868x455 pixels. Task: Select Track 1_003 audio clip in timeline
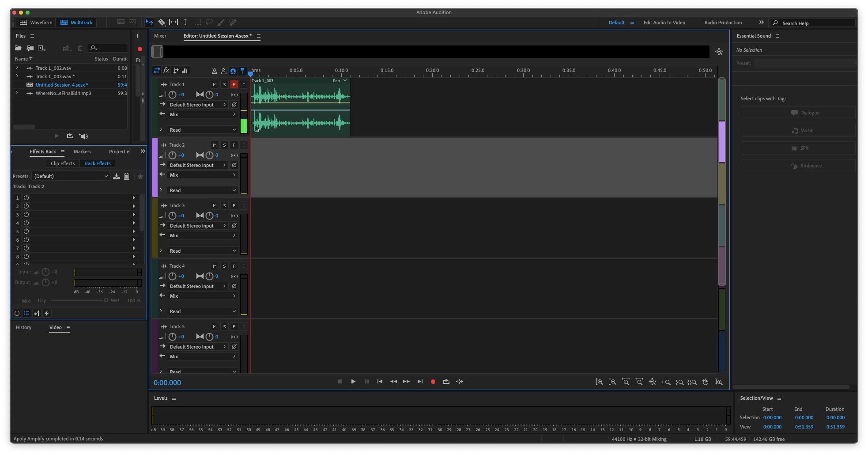pyautogui.click(x=300, y=107)
